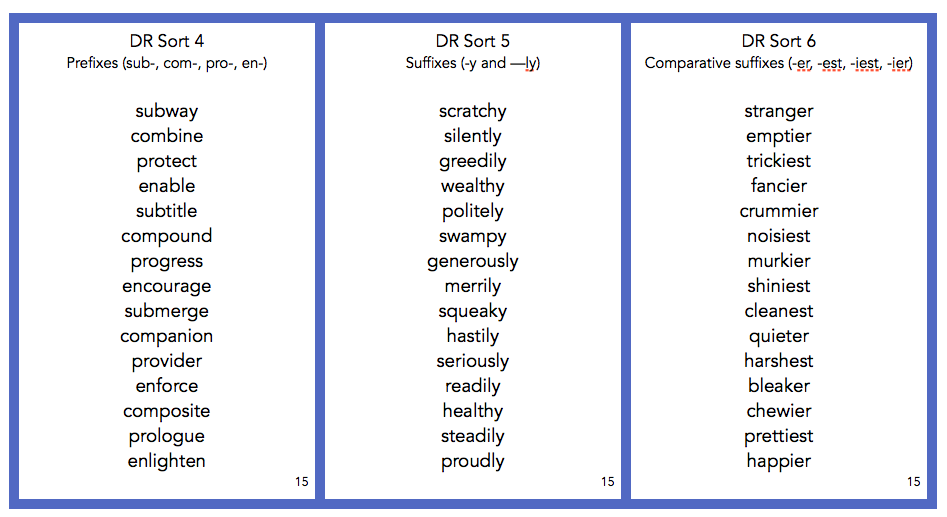
Task: Select the Comparative suffixes subtitle line
Action: 779,63
